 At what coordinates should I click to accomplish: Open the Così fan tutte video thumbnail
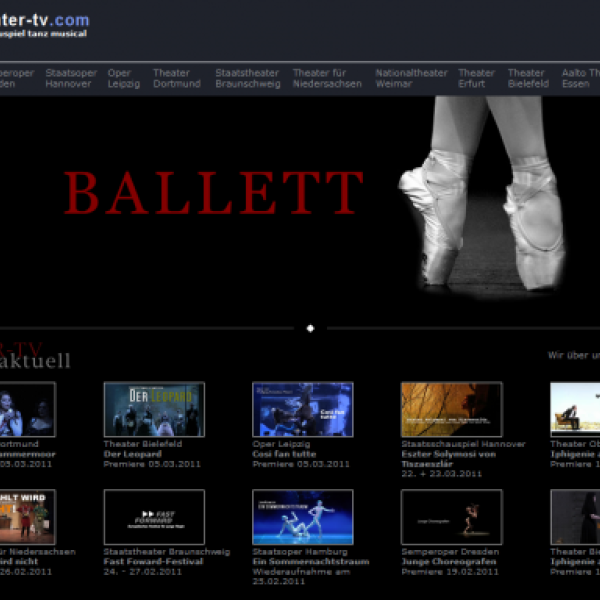point(303,409)
